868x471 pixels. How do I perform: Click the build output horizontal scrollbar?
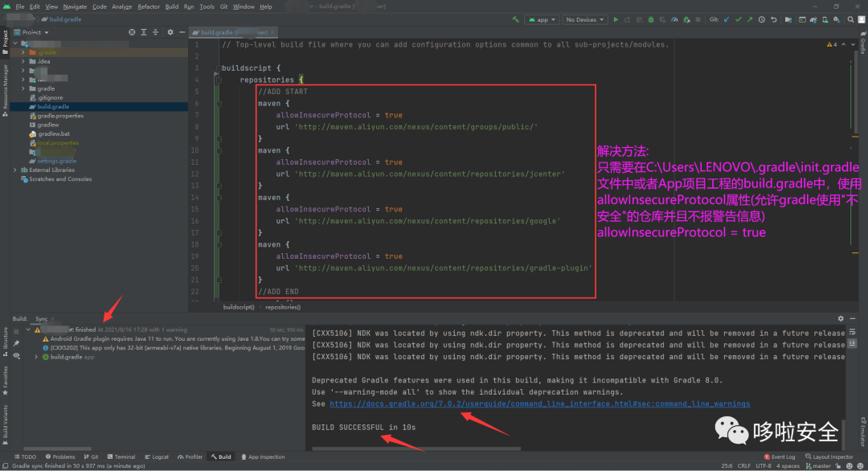[416, 448]
